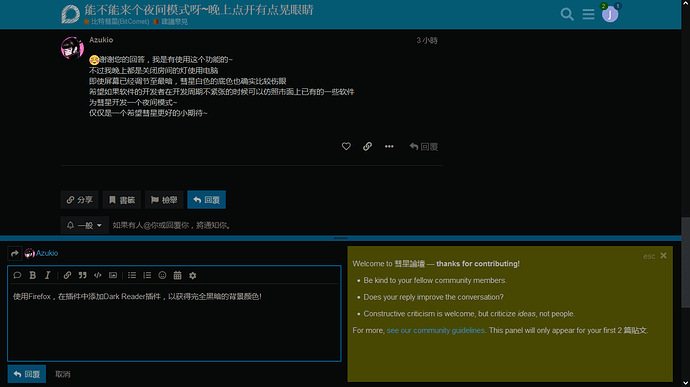Insert blockquote in the reply editor
This screenshot has height=387, width=690.
(82, 275)
